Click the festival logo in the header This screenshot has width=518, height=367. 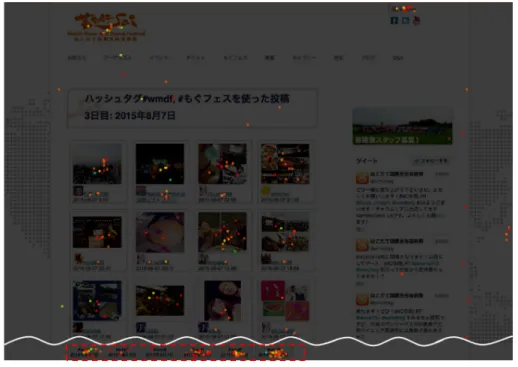point(106,27)
